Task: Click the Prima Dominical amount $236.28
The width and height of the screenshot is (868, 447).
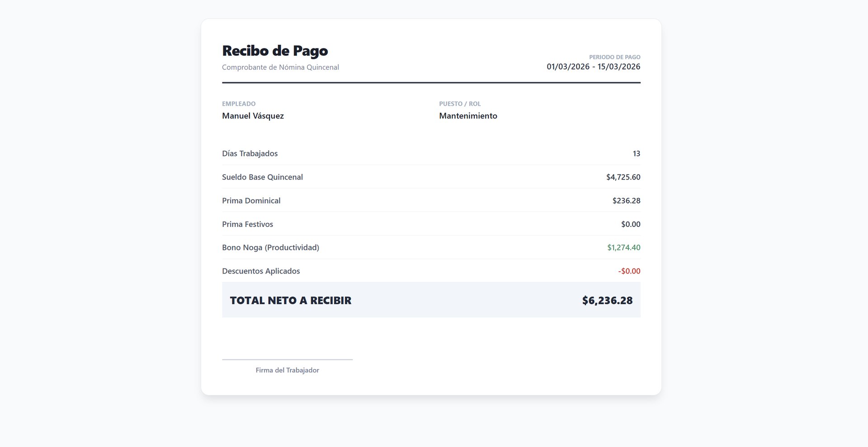Action: pyautogui.click(x=626, y=201)
